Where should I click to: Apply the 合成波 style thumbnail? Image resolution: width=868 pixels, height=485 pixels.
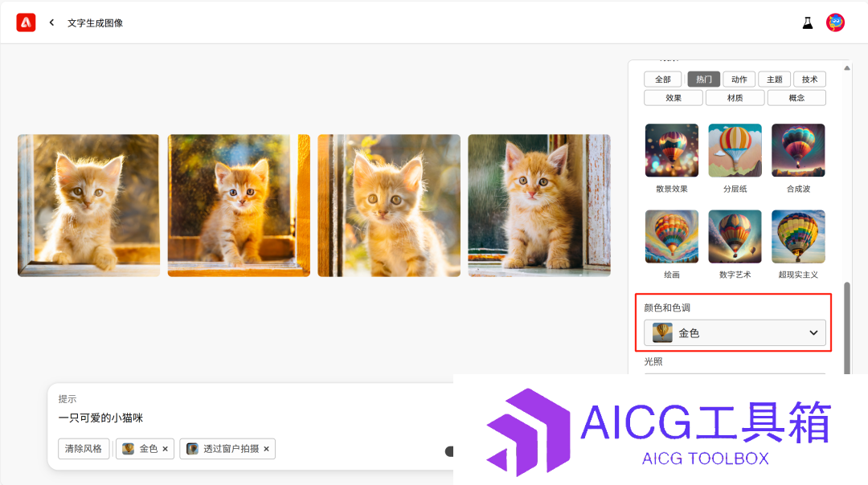[x=798, y=150]
